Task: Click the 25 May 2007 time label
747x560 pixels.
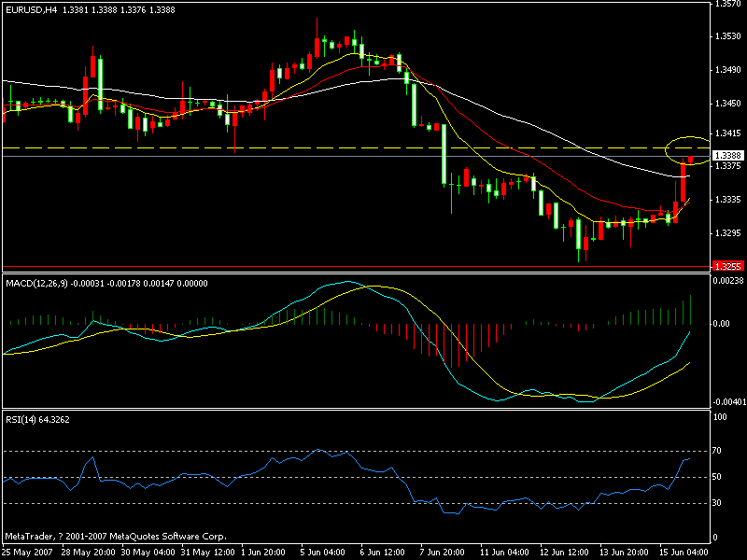Action: 29,553
